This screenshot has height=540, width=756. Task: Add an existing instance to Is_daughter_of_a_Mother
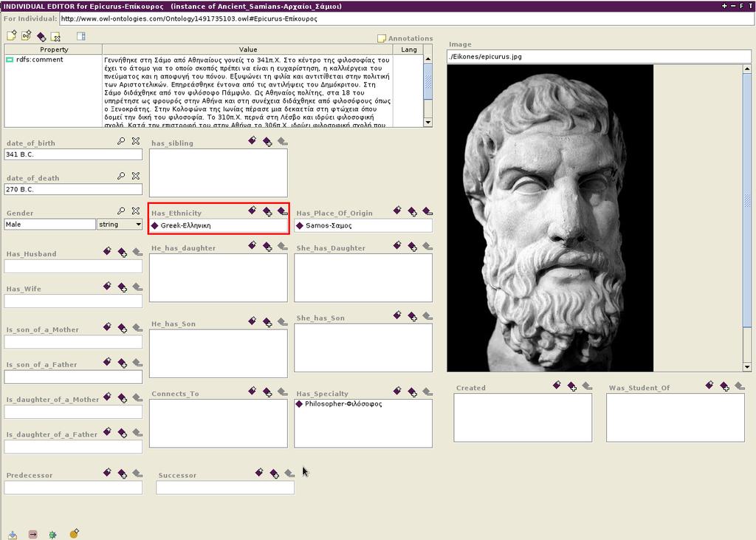click(x=123, y=398)
